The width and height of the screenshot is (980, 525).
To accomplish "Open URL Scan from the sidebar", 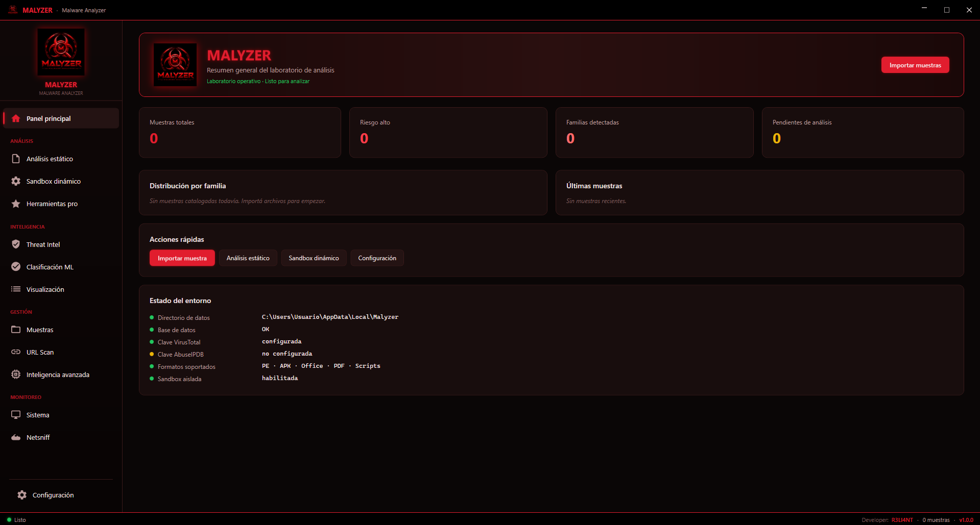I will pyautogui.click(x=61, y=352).
